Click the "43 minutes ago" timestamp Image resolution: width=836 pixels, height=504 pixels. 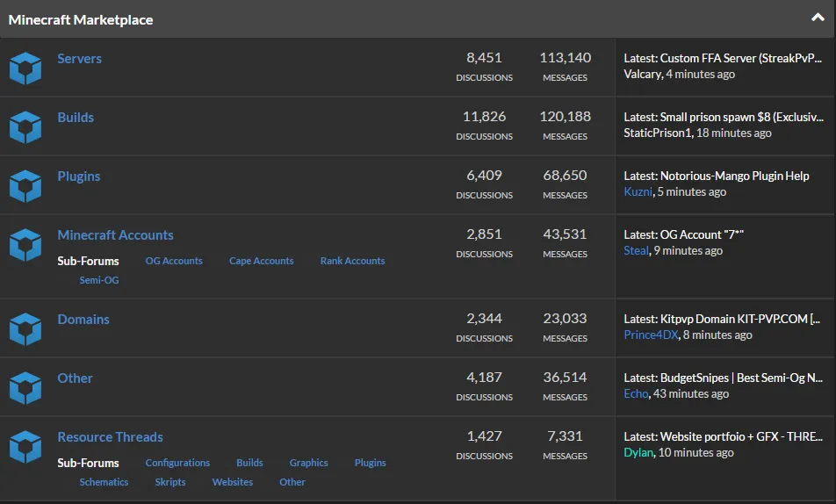pos(691,393)
